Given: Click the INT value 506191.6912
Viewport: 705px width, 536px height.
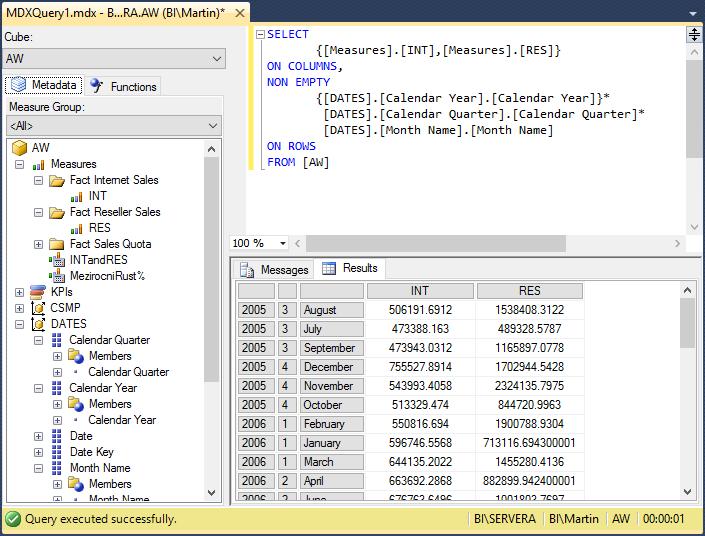Looking at the screenshot, I should pyautogui.click(x=420, y=310).
